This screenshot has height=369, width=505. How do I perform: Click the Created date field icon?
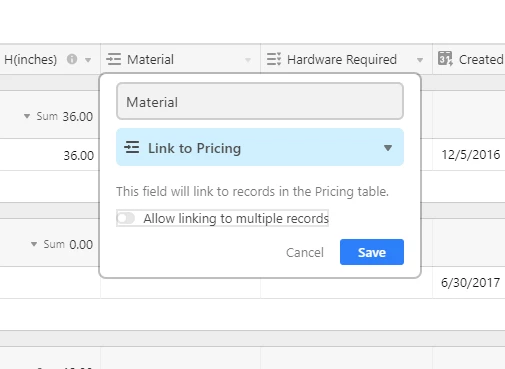[x=445, y=59]
